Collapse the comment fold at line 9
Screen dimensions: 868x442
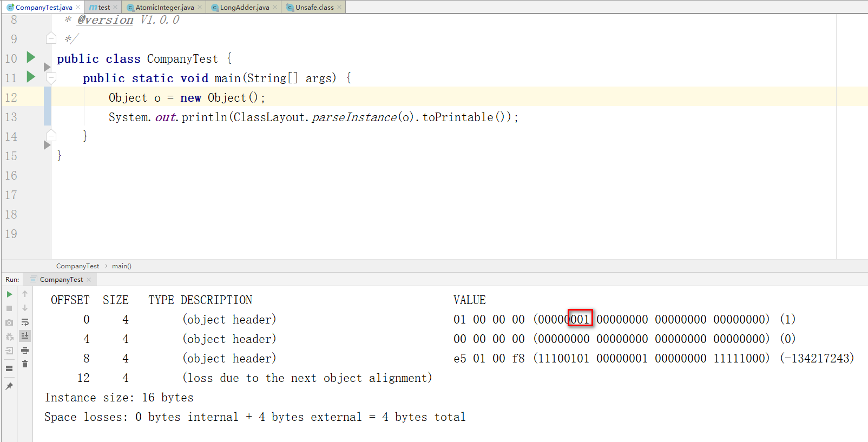point(51,38)
